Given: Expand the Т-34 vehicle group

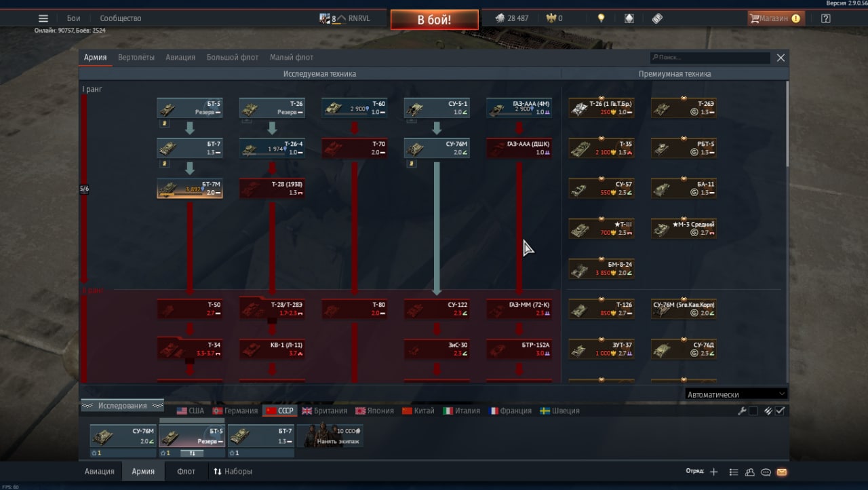Looking at the screenshot, I should 190,349.
